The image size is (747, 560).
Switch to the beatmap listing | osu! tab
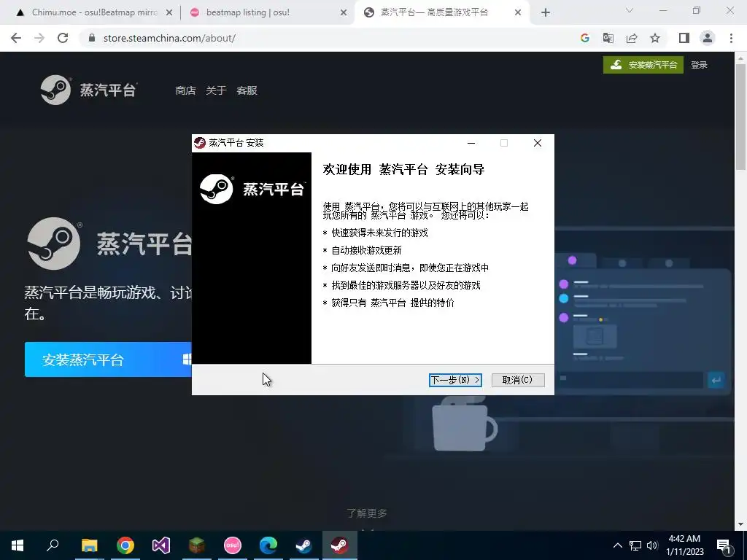[248, 12]
